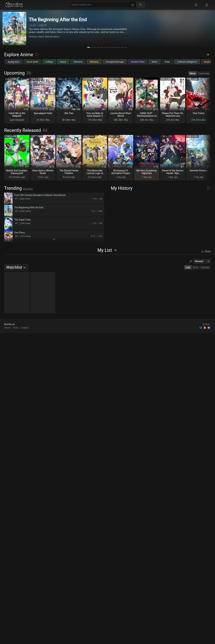Select the Spring 2025 tag
Image resolution: width=215 pixels, height=644 pixels.
(x=14, y=62)
